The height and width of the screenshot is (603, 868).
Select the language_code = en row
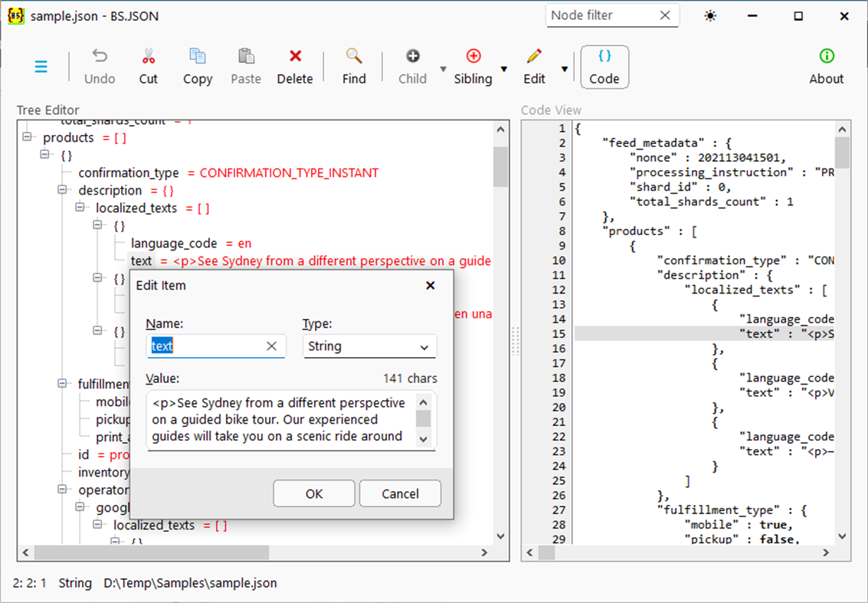[191, 243]
